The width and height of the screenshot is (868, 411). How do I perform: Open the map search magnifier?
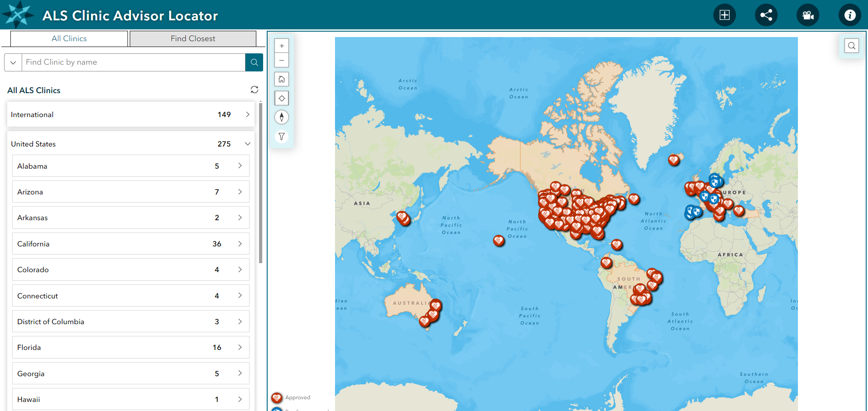pyautogui.click(x=851, y=46)
